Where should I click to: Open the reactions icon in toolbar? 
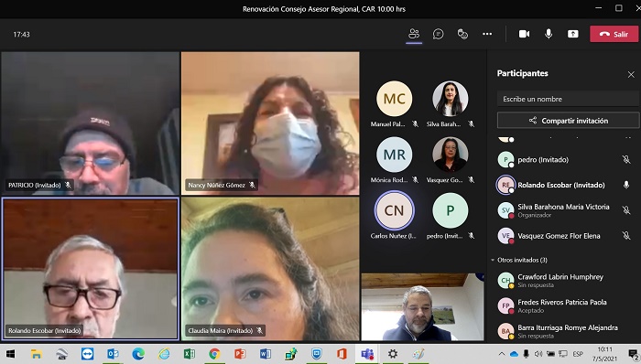(x=462, y=34)
